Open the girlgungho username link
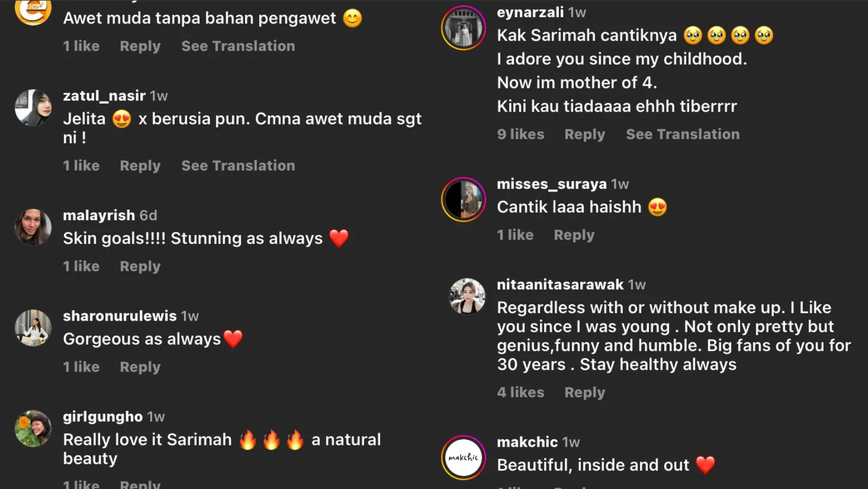 103,416
